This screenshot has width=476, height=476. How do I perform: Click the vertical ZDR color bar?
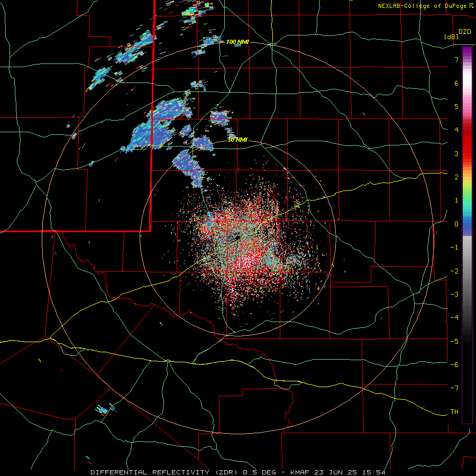coord(467,235)
